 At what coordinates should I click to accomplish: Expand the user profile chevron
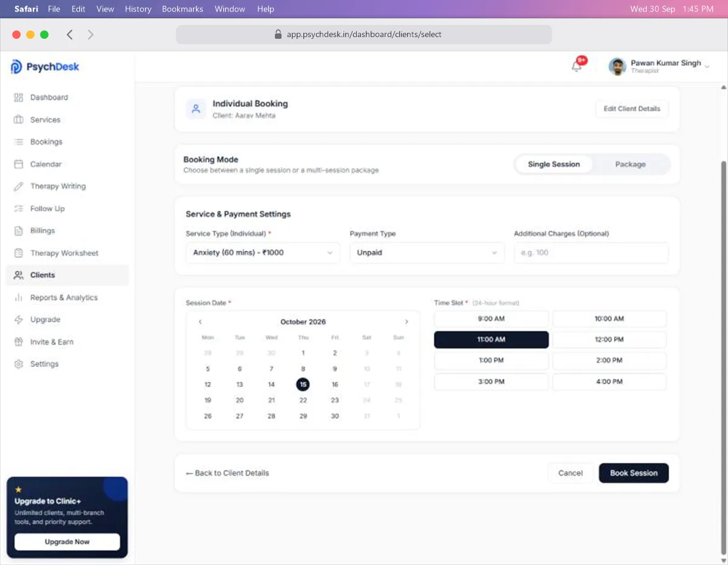[707, 67]
